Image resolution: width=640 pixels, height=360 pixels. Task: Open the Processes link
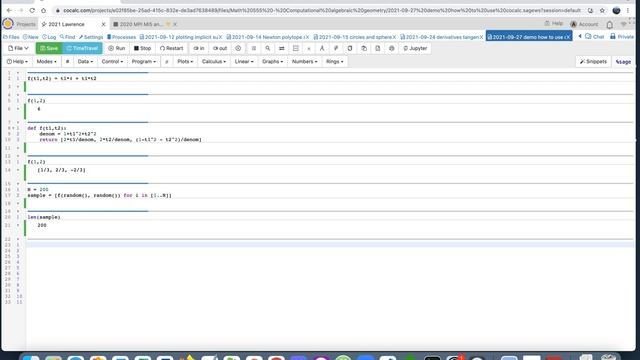pyautogui.click(x=122, y=37)
